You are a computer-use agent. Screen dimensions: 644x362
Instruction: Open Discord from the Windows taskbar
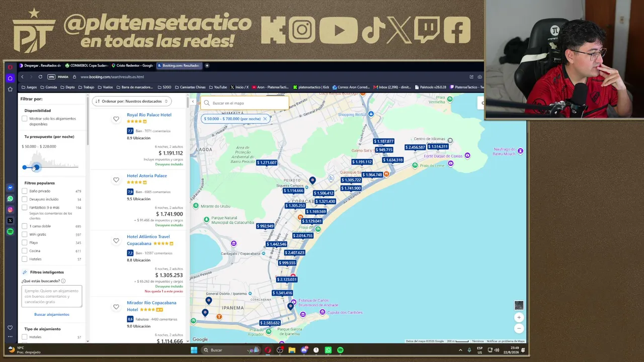tap(304, 350)
